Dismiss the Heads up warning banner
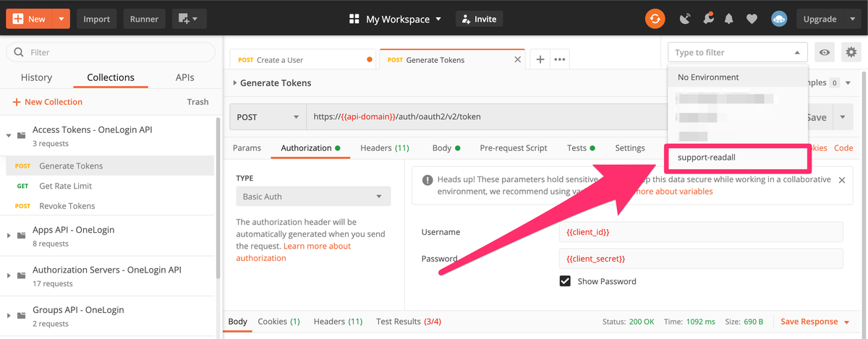Image resolution: width=868 pixels, height=339 pixels. click(x=842, y=180)
